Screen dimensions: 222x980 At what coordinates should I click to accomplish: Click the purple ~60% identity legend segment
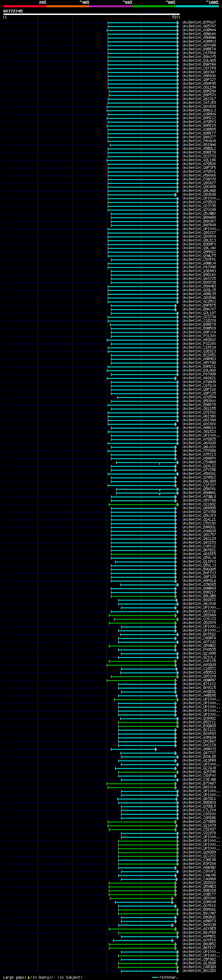point(111,6)
